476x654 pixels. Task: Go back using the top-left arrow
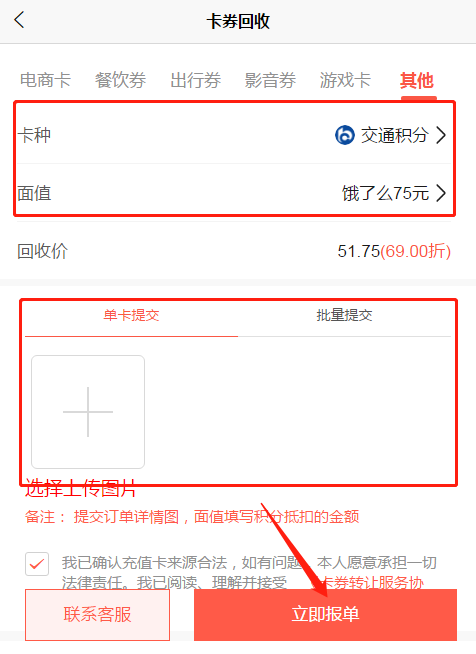[x=19, y=20]
